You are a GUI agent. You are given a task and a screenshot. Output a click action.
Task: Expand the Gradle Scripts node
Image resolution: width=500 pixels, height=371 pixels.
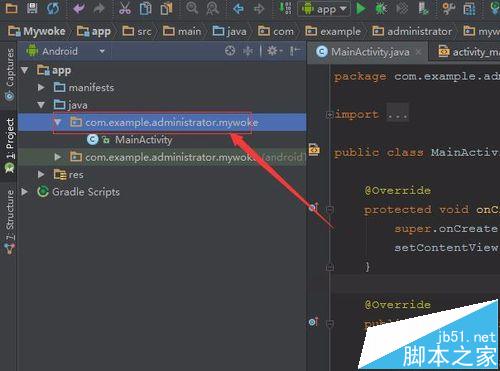pyautogui.click(x=24, y=192)
